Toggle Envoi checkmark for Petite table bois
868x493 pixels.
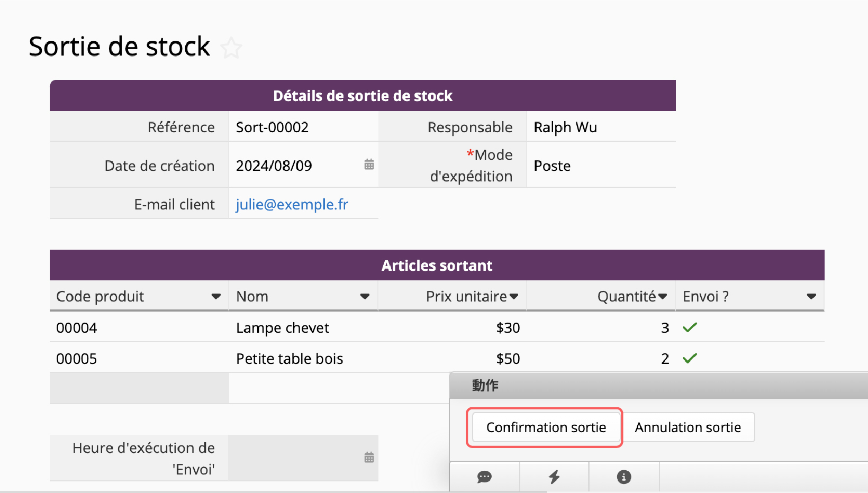[x=690, y=359]
